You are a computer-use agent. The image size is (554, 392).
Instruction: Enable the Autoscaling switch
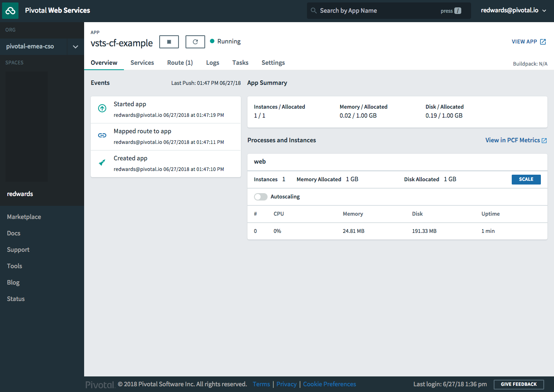(261, 197)
